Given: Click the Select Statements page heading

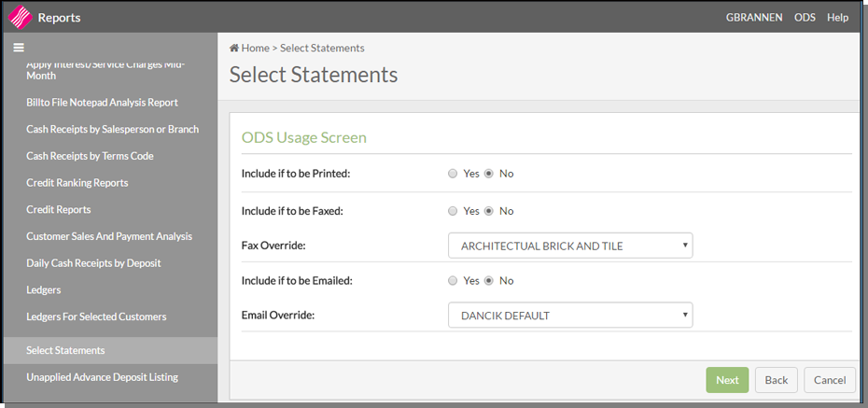Looking at the screenshot, I should [x=314, y=74].
